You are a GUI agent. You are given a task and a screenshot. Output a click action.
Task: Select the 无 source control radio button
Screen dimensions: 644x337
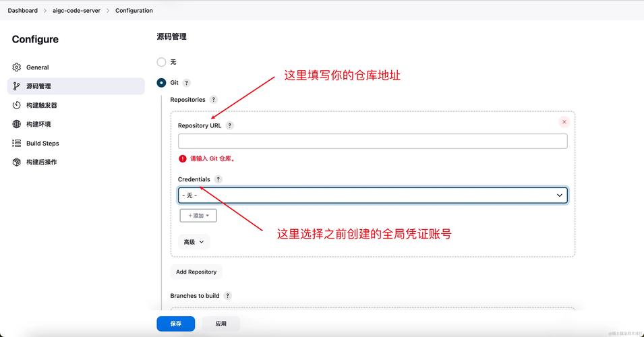click(161, 62)
